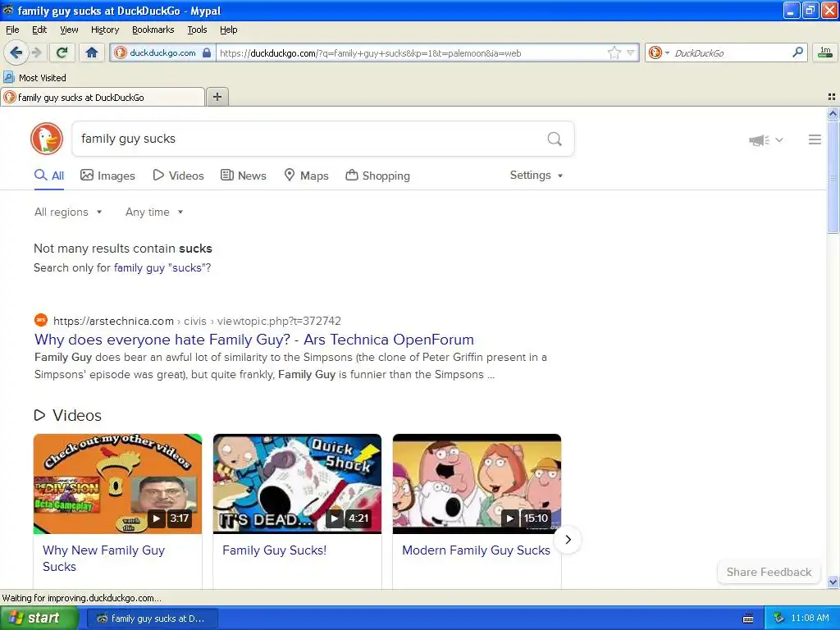
Task: Expand the Any time filter
Action: pos(154,212)
